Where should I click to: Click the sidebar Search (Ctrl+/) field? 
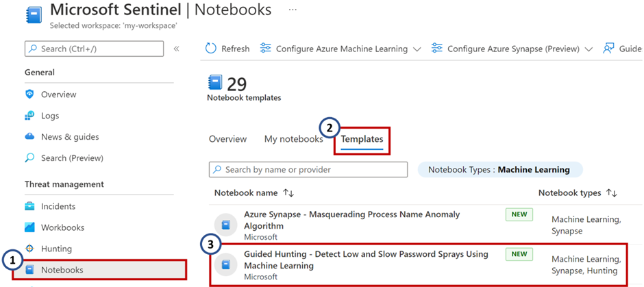[94, 49]
